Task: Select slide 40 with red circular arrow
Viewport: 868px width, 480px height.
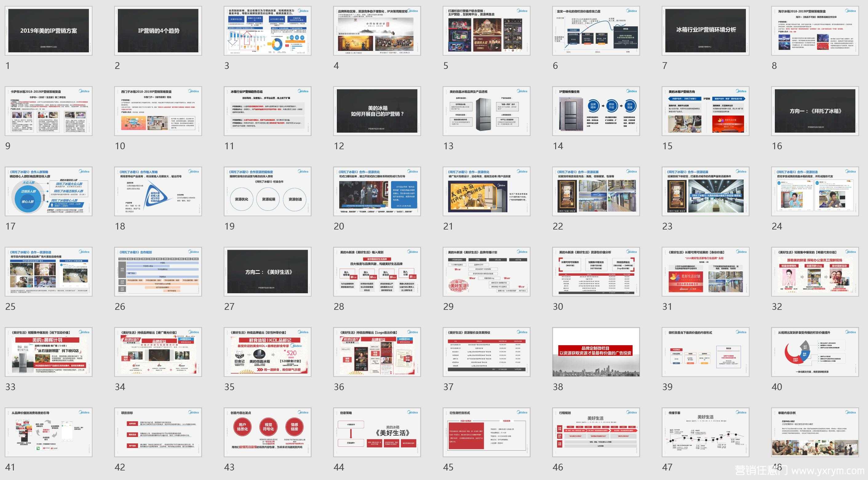Action: pos(815,352)
